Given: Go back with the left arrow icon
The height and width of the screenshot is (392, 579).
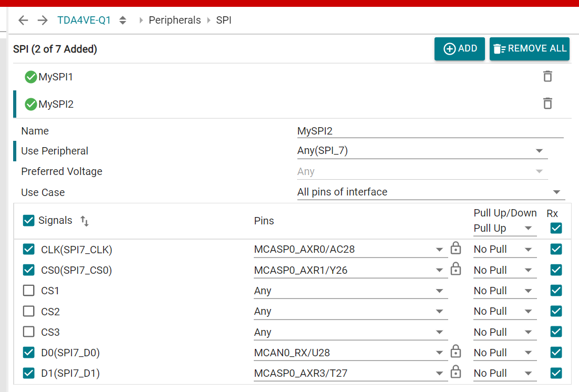Looking at the screenshot, I should click(x=23, y=20).
